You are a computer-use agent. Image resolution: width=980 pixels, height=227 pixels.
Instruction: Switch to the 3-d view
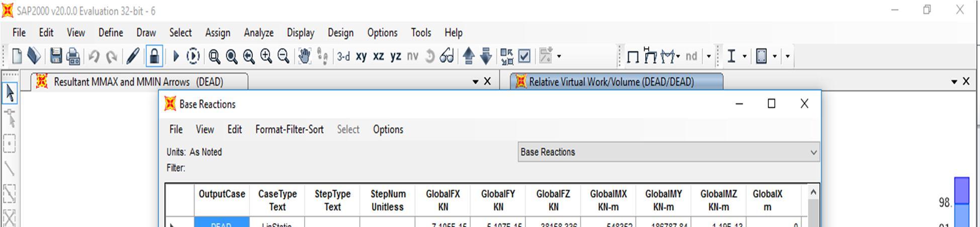click(x=343, y=56)
